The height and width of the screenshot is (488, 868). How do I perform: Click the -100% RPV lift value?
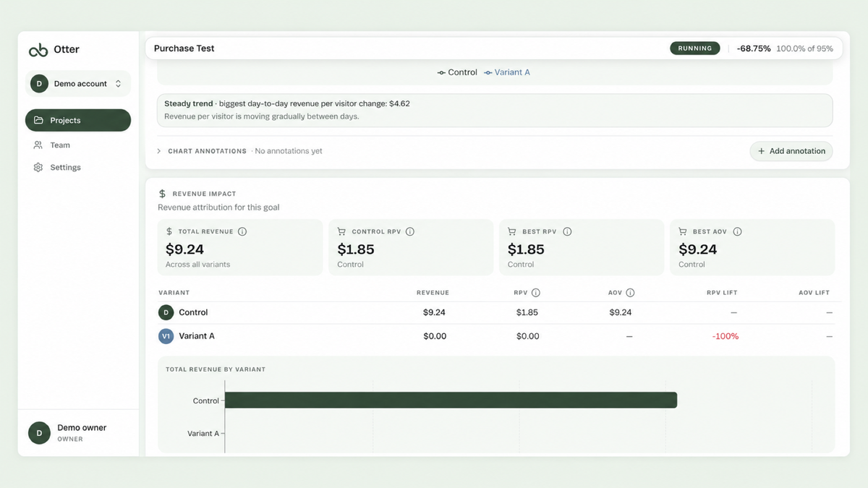click(x=726, y=336)
